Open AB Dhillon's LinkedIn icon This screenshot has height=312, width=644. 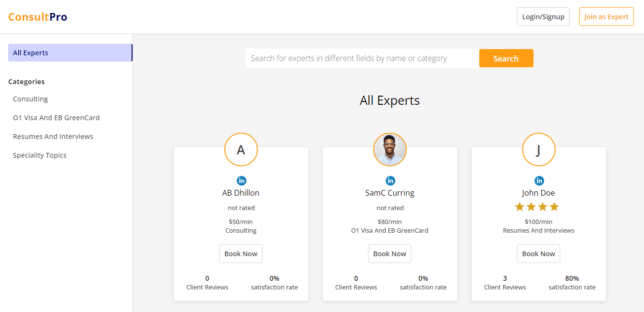(241, 181)
